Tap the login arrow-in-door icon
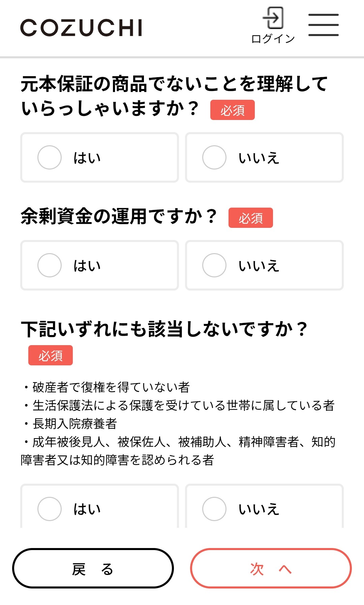The height and width of the screenshot is (605, 364). tap(273, 18)
